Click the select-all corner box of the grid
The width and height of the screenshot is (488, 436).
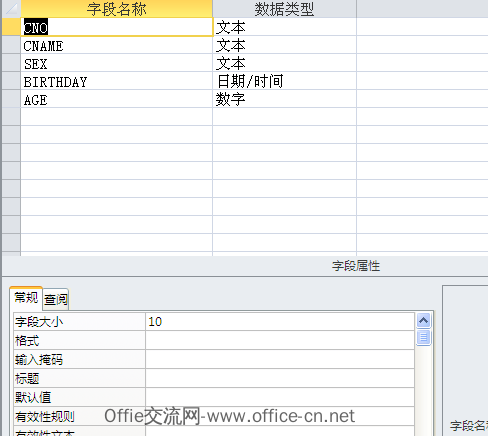(11, 9)
